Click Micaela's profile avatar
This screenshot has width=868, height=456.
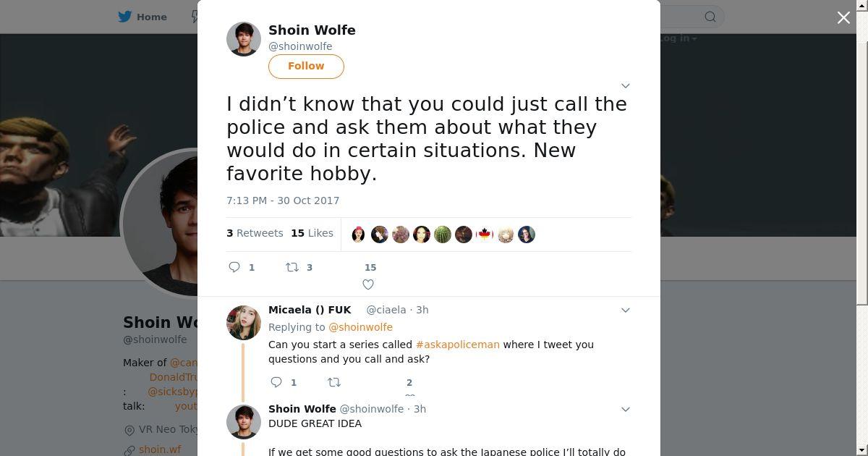pos(244,323)
